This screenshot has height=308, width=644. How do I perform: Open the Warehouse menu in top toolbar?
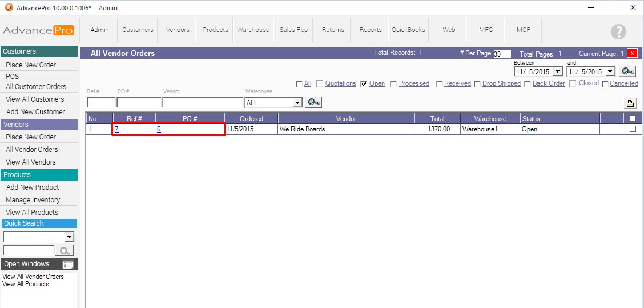tap(253, 30)
